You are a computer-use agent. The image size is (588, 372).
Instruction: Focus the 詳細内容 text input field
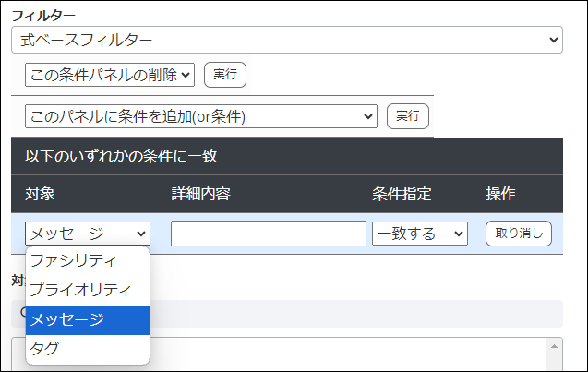pos(268,234)
